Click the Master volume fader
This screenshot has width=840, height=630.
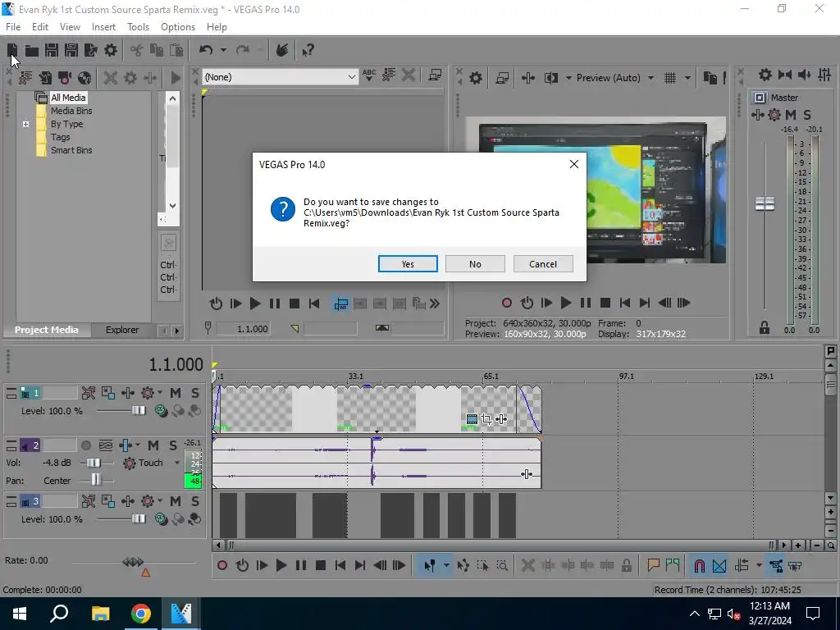click(765, 203)
